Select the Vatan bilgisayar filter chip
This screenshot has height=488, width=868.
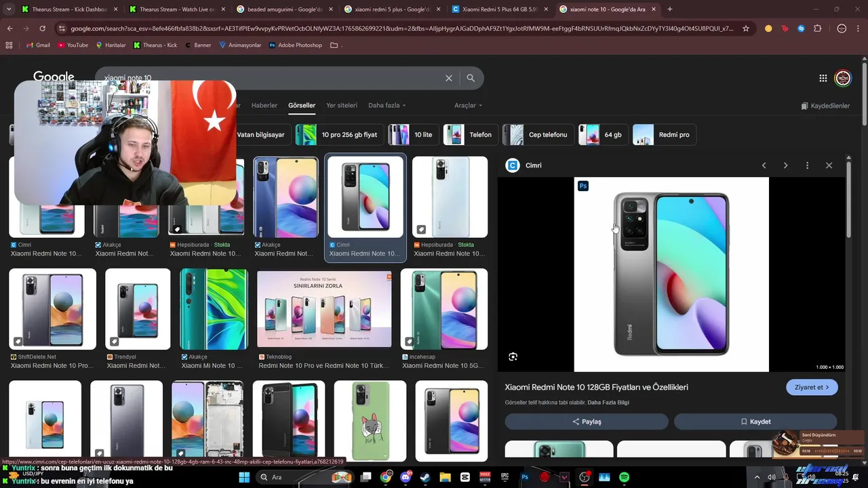(x=260, y=134)
